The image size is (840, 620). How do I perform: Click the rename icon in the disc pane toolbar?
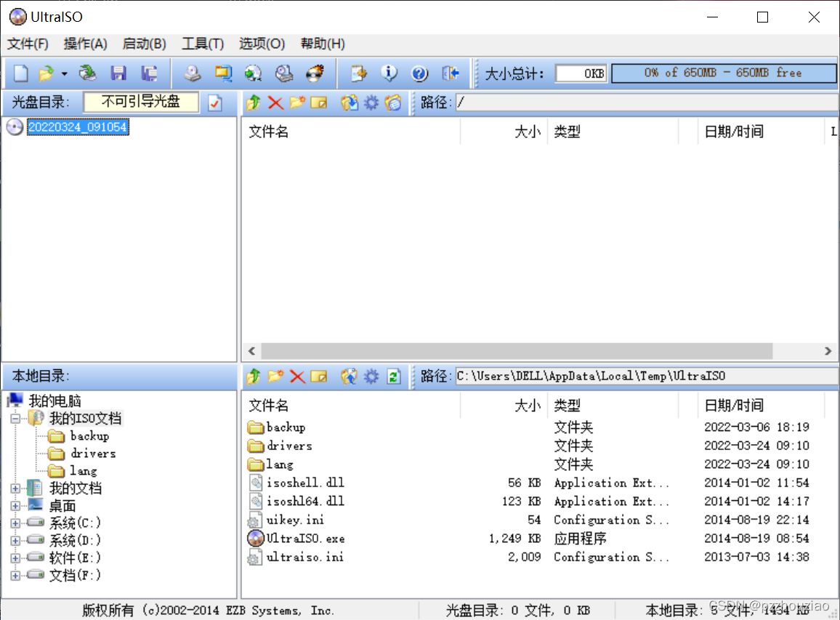(x=319, y=102)
